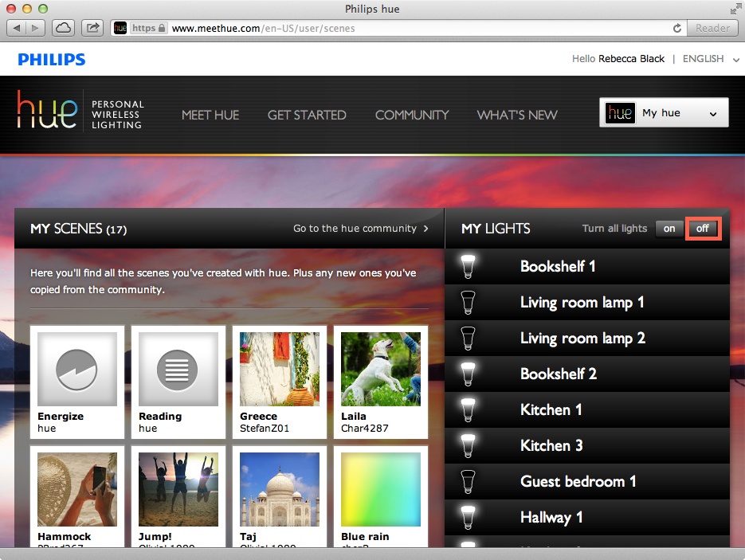Viewport: 745px width, 560px height.
Task: Click the Hallway 1 bulb icon
Action: coord(468,518)
